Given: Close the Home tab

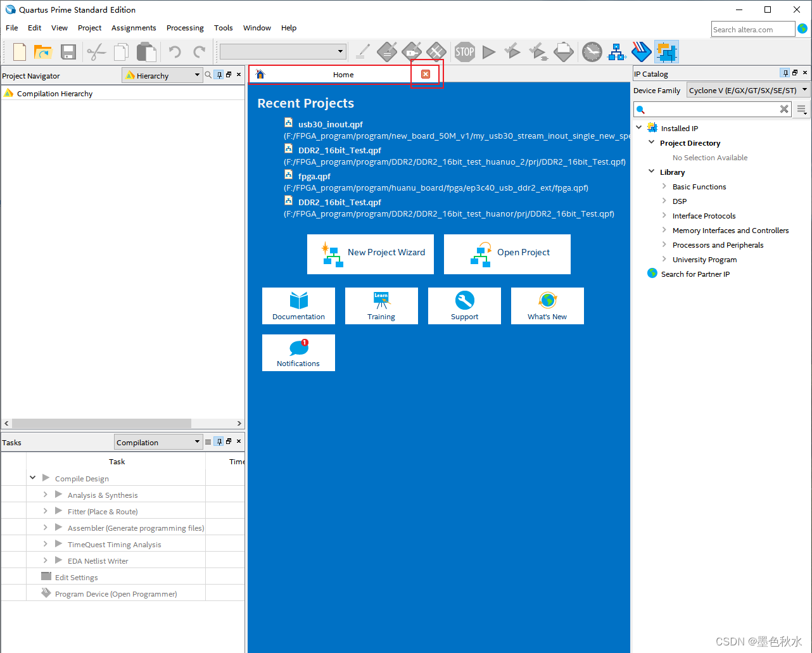Looking at the screenshot, I should [426, 74].
